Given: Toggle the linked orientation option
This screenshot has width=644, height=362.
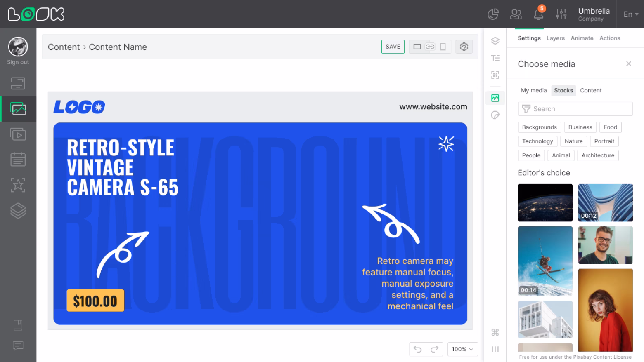Looking at the screenshot, I should coord(430,47).
